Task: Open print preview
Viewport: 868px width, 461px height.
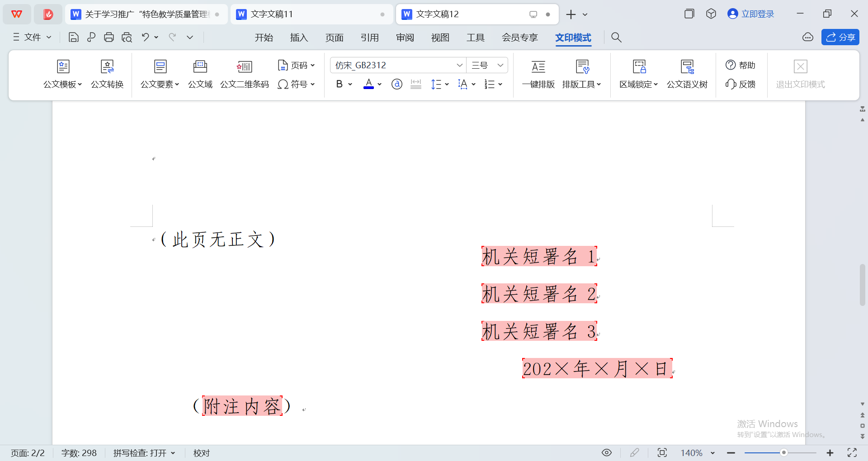Action: point(127,38)
